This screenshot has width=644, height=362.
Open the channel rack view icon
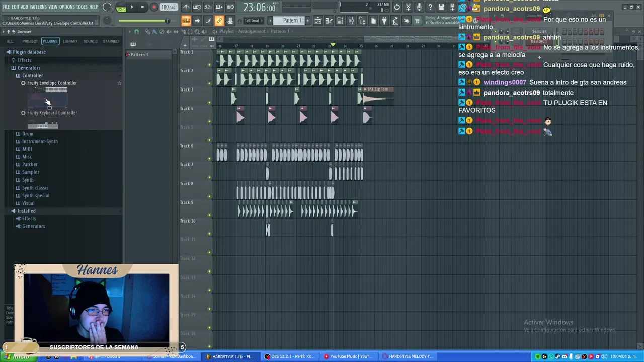click(340, 21)
